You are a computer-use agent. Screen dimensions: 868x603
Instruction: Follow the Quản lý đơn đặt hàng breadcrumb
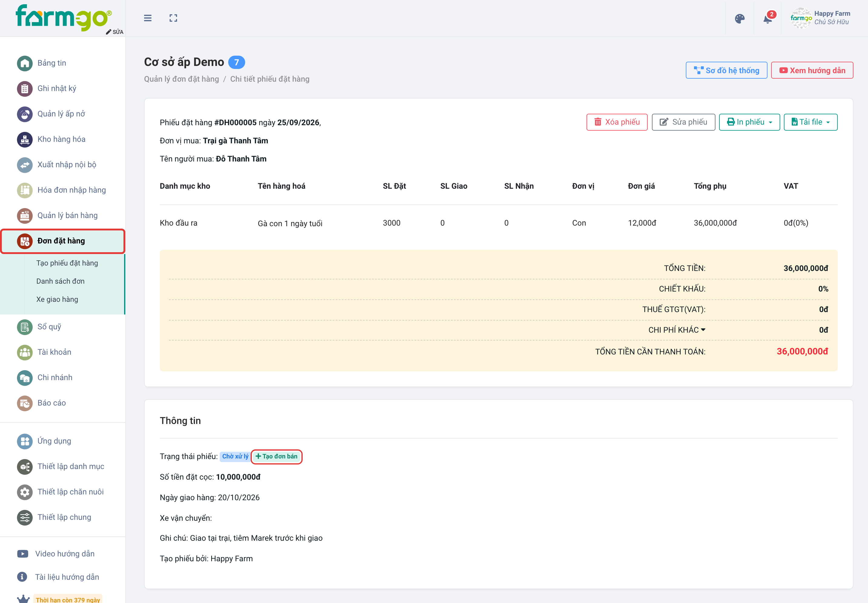tap(182, 79)
